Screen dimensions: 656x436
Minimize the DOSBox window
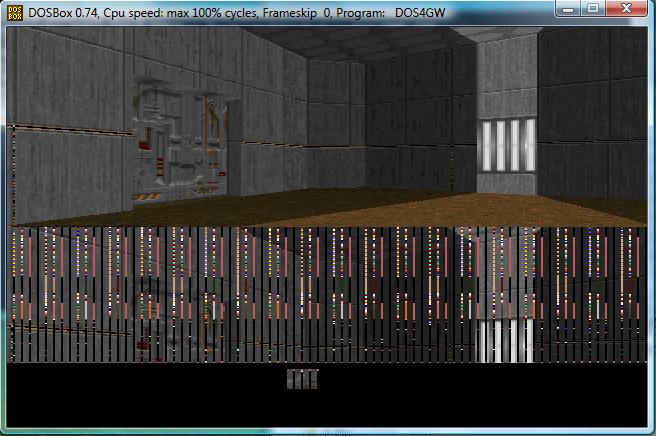click(x=568, y=8)
